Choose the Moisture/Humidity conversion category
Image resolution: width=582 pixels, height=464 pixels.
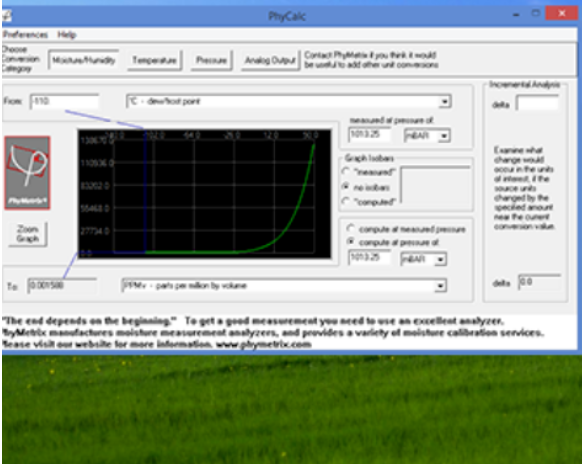[84, 60]
